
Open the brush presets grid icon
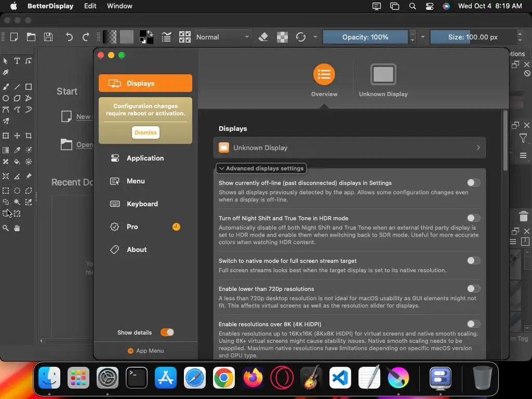[184, 37]
